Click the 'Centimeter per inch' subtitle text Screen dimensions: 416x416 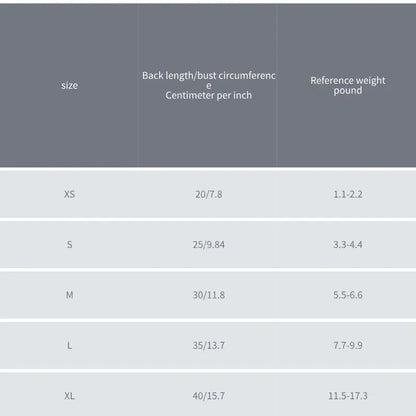coord(209,95)
